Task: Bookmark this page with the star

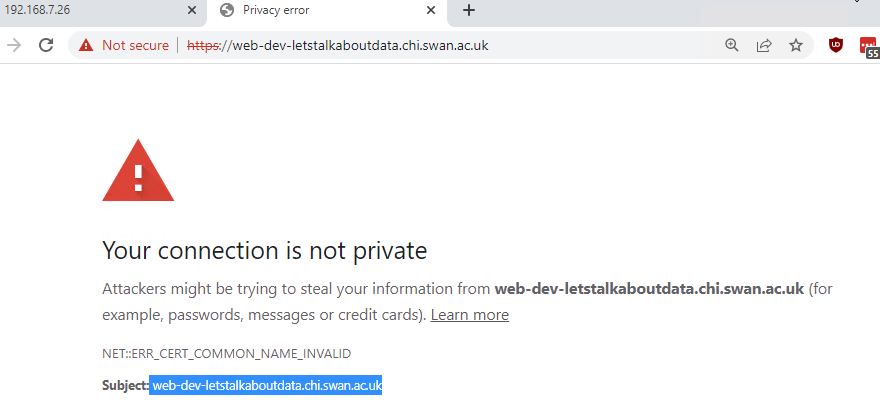Action: click(x=796, y=45)
